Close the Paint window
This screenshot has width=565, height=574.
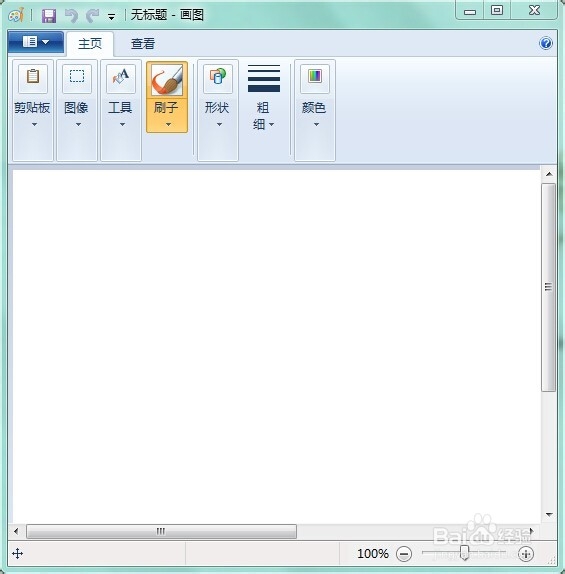click(534, 10)
